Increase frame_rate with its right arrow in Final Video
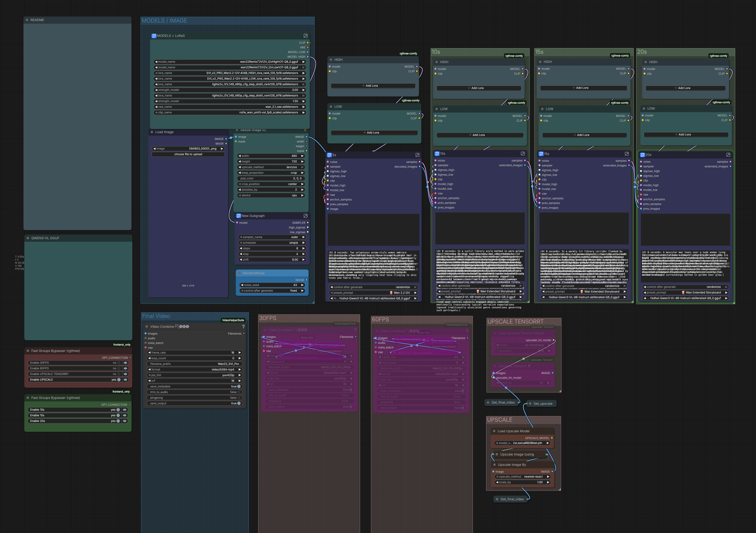Viewport: 756px width, 533px height. pos(240,352)
